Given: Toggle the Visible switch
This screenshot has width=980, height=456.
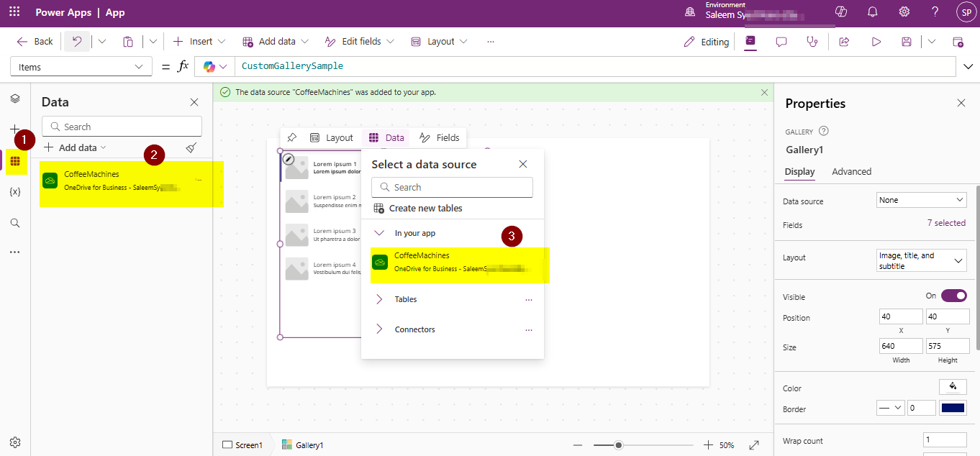Looking at the screenshot, I should click(954, 296).
